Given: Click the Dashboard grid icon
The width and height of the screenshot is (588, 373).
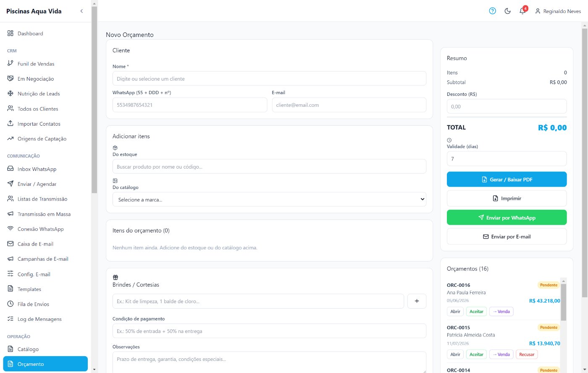Looking at the screenshot, I should (10, 34).
